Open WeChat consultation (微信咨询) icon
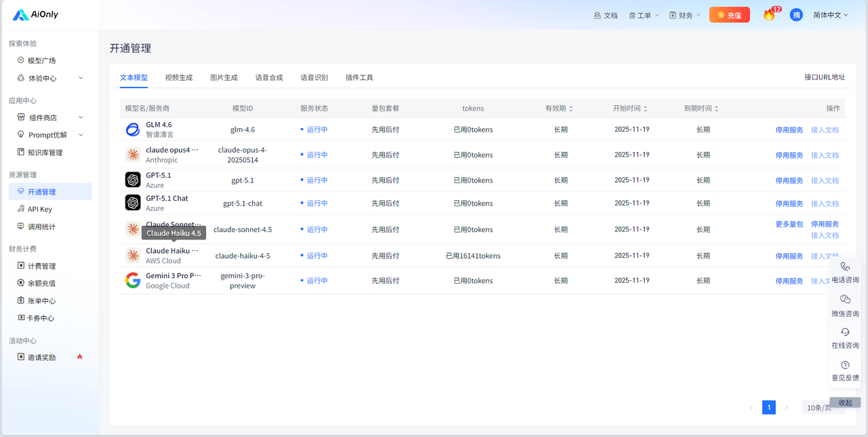Image resolution: width=868 pixels, height=437 pixels. click(845, 299)
